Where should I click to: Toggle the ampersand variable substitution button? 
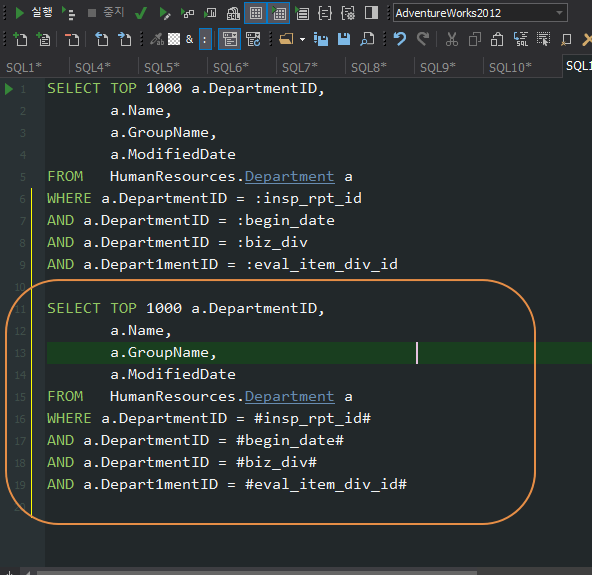[190, 39]
